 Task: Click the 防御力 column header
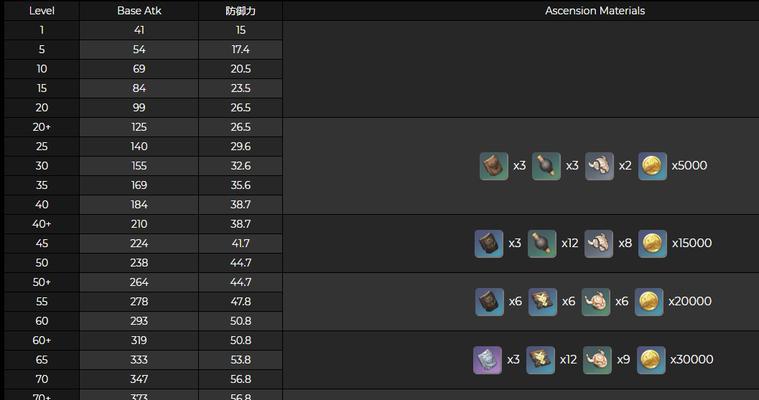240,11
